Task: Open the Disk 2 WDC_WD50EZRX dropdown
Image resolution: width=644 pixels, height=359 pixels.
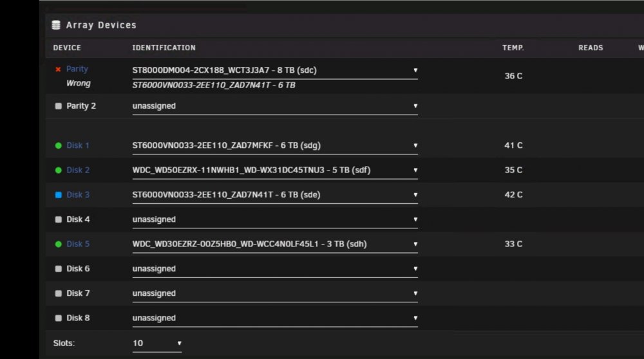Action: 275,170
